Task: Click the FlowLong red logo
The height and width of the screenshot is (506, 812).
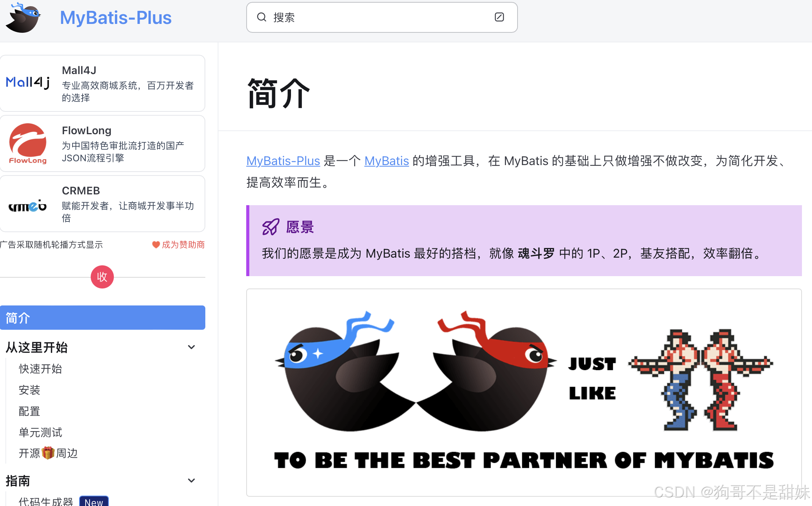Action: click(28, 143)
